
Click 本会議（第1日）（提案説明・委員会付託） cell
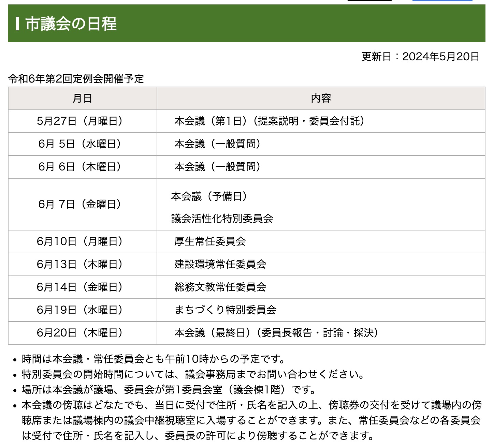click(x=321, y=121)
